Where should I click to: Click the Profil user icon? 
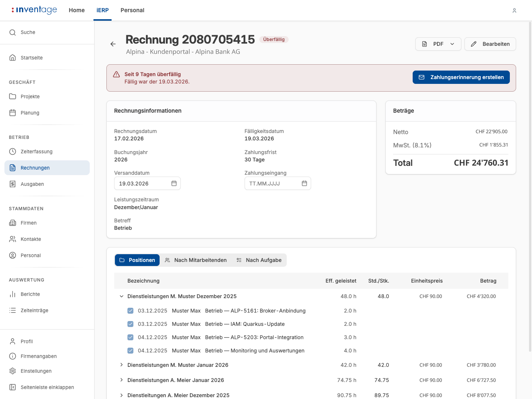13,341
